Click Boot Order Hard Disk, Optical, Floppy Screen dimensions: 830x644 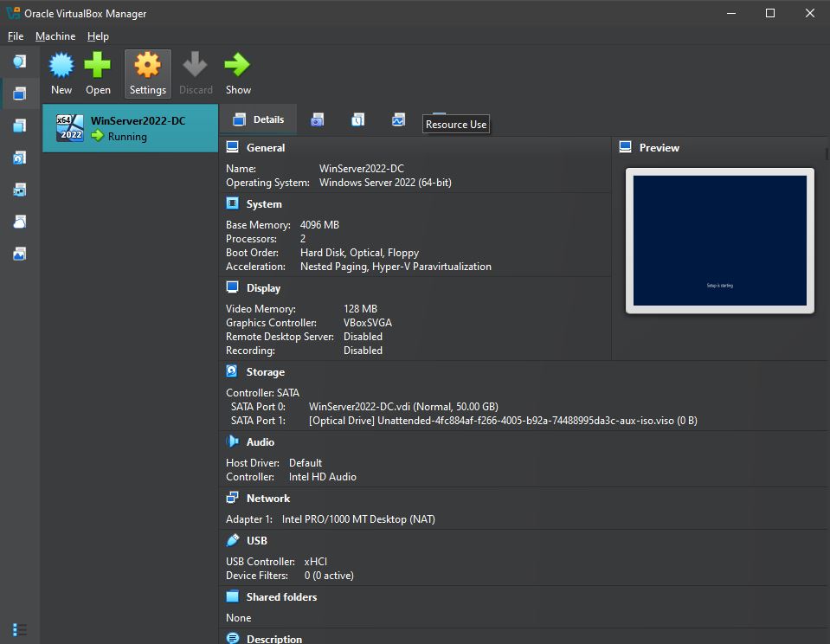359,253
